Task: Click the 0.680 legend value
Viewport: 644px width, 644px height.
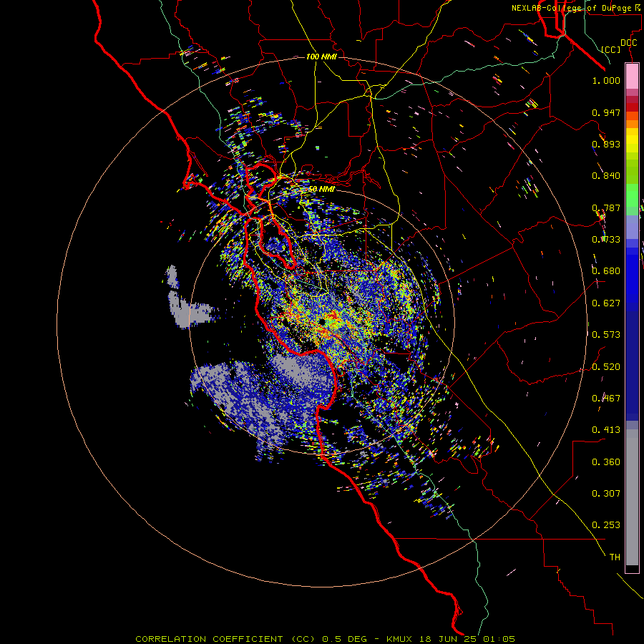Action: 606,271
